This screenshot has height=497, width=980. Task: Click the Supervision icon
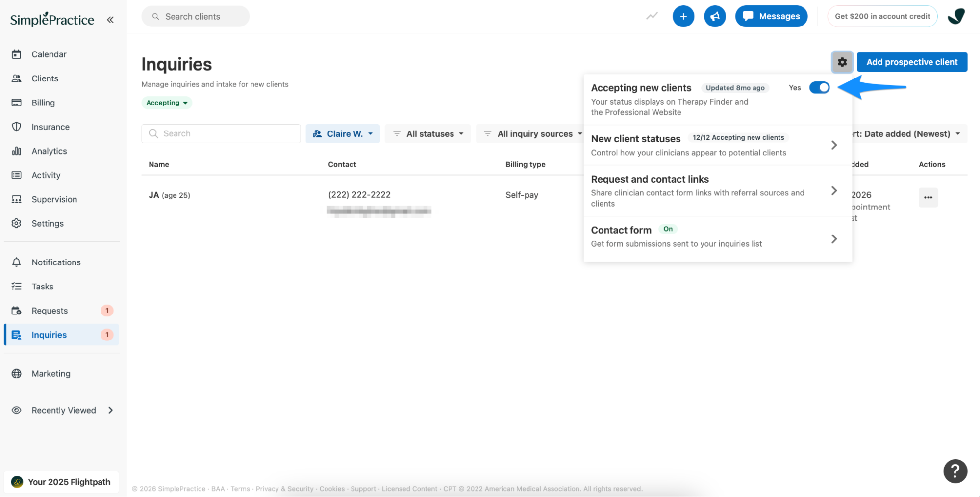(16, 199)
